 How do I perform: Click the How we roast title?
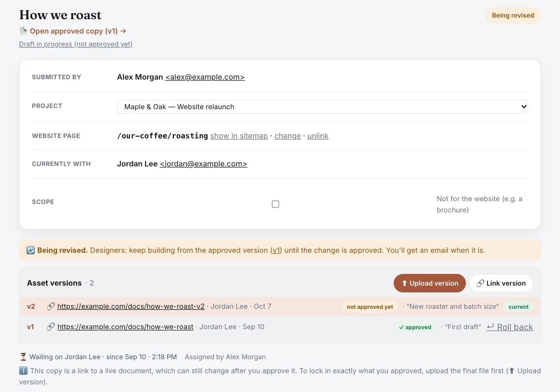60,15
